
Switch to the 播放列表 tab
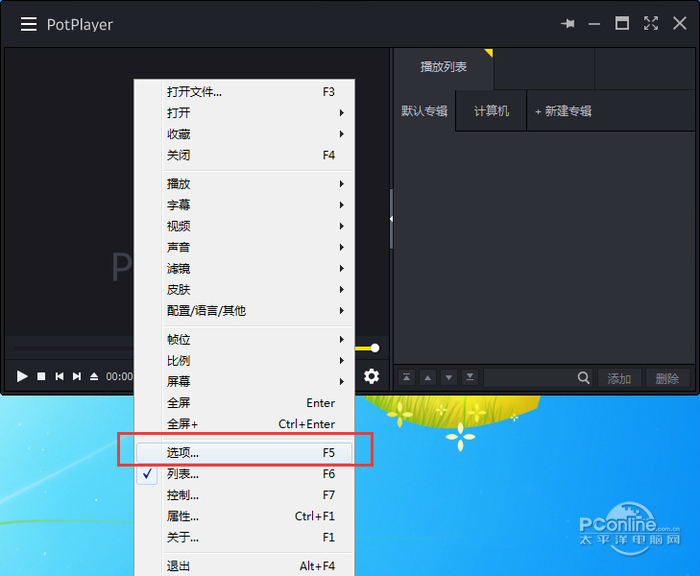pyautogui.click(x=444, y=67)
